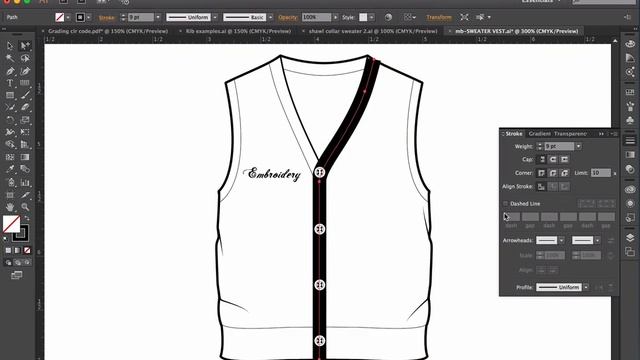This screenshot has height=360, width=640.
Task: Open end Arrowheads dropdown
Action: click(598, 240)
